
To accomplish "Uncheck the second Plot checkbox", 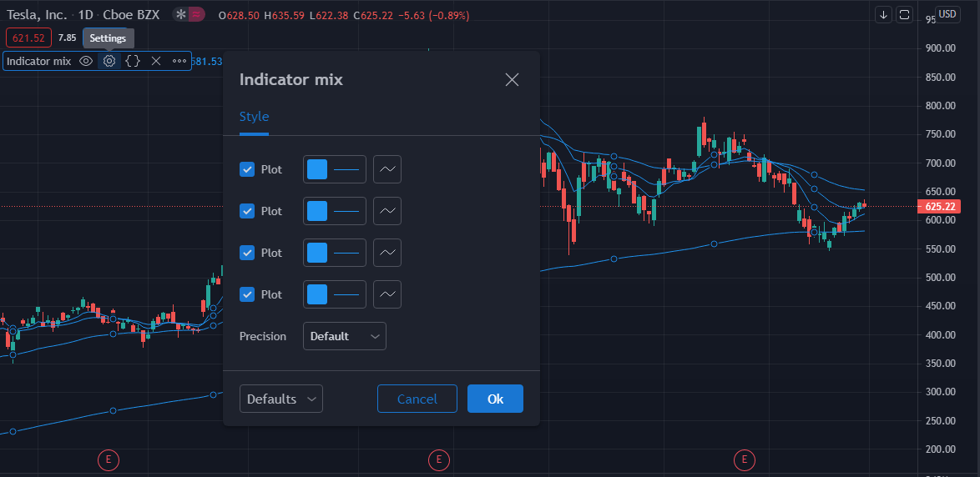I will pyautogui.click(x=247, y=211).
